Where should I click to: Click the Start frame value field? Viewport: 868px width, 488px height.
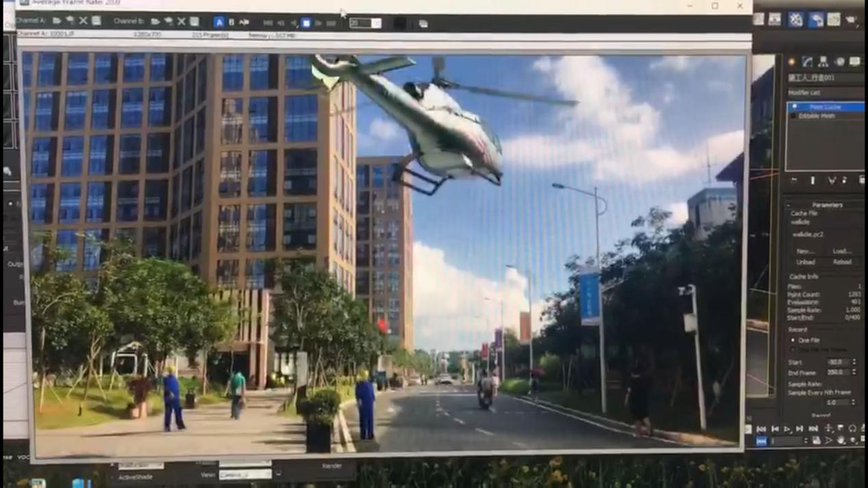click(x=836, y=362)
